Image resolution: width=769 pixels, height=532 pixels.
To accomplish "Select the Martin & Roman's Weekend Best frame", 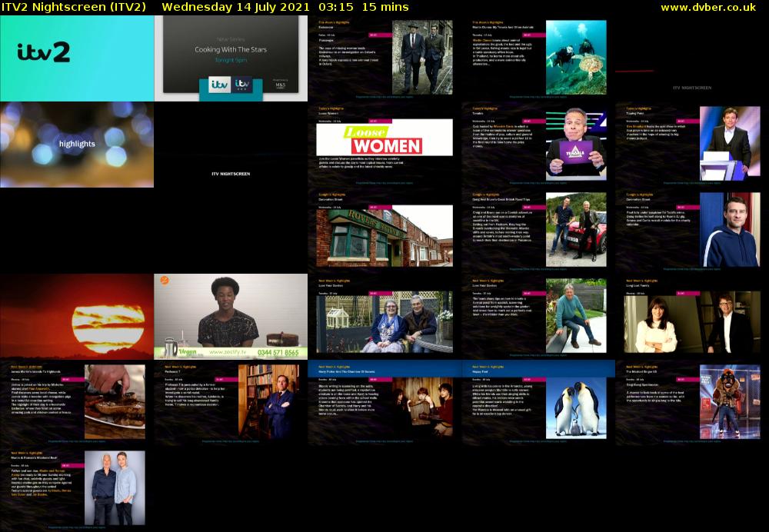I will pos(77,489).
